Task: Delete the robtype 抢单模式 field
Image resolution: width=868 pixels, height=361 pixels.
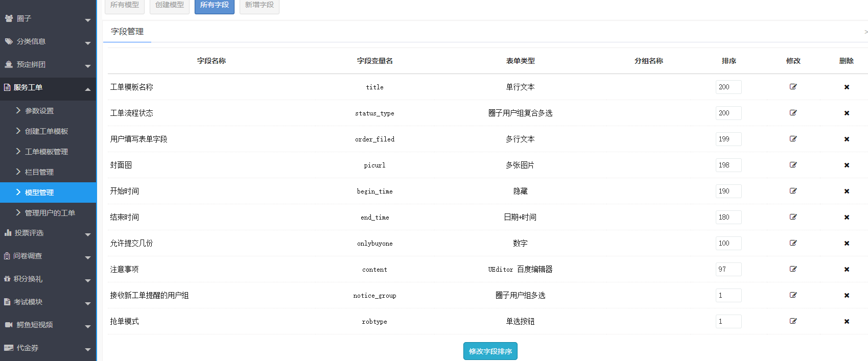Action: click(847, 322)
